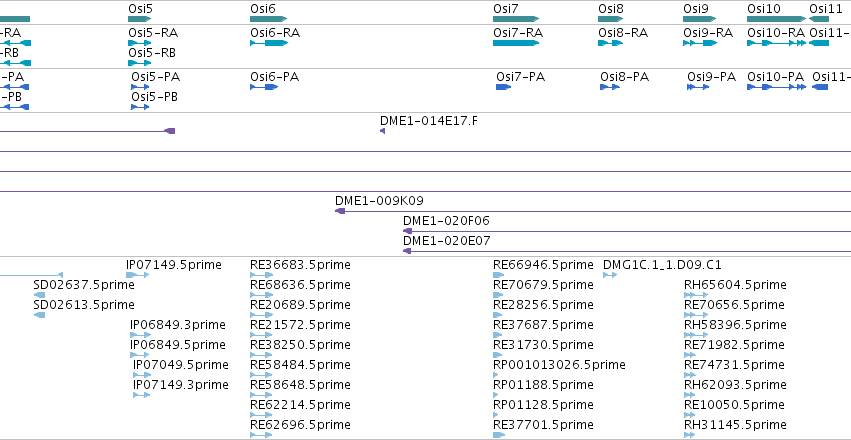Pick EST RP01128.5prime
This screenshot has width=851, height=440.
[x=497, y=415]
